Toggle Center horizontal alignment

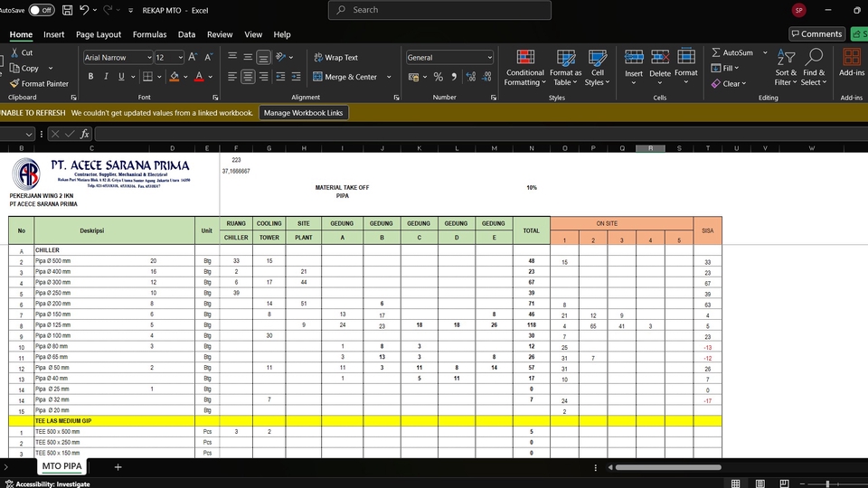tap(248, 76)
